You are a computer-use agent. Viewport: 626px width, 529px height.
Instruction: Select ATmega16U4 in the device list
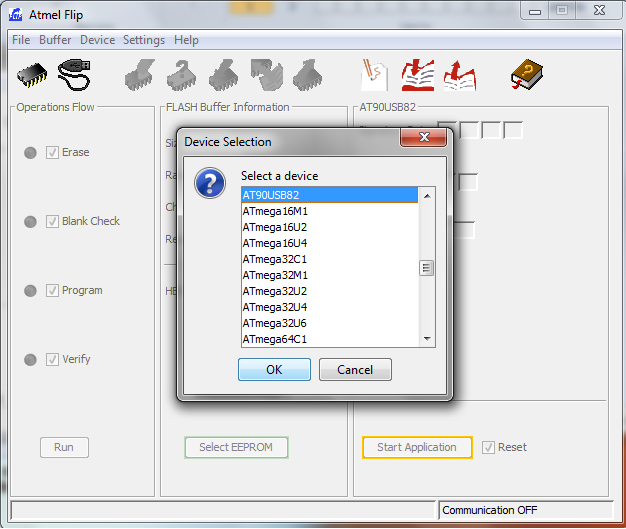[x=330, y=243]
